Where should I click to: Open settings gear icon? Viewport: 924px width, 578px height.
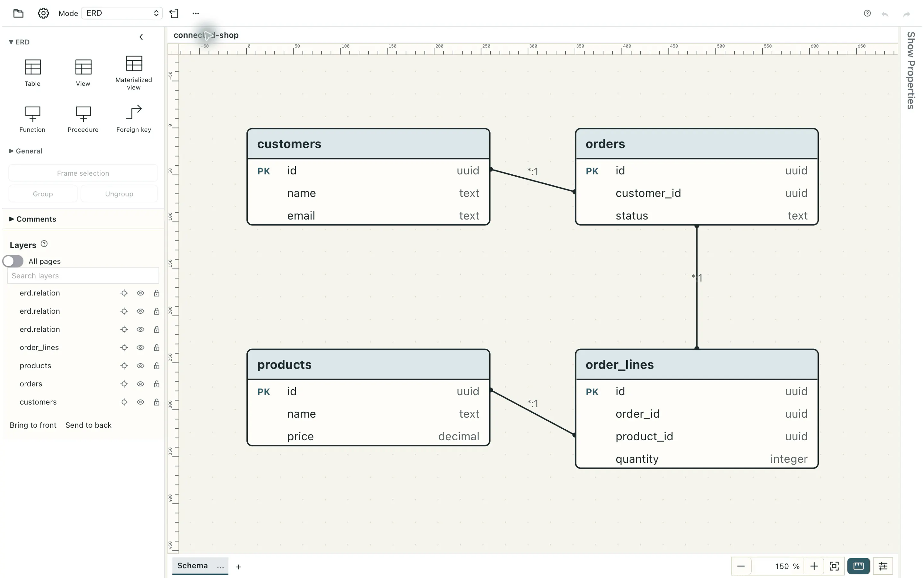point(43,13)
